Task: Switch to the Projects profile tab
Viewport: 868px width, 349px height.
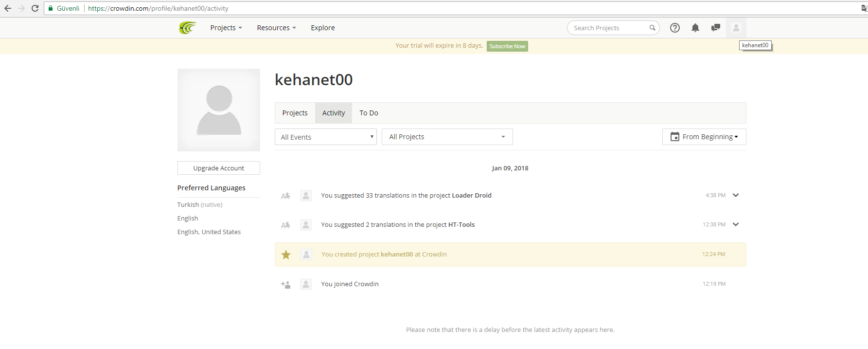Action: tap(295, 113)
